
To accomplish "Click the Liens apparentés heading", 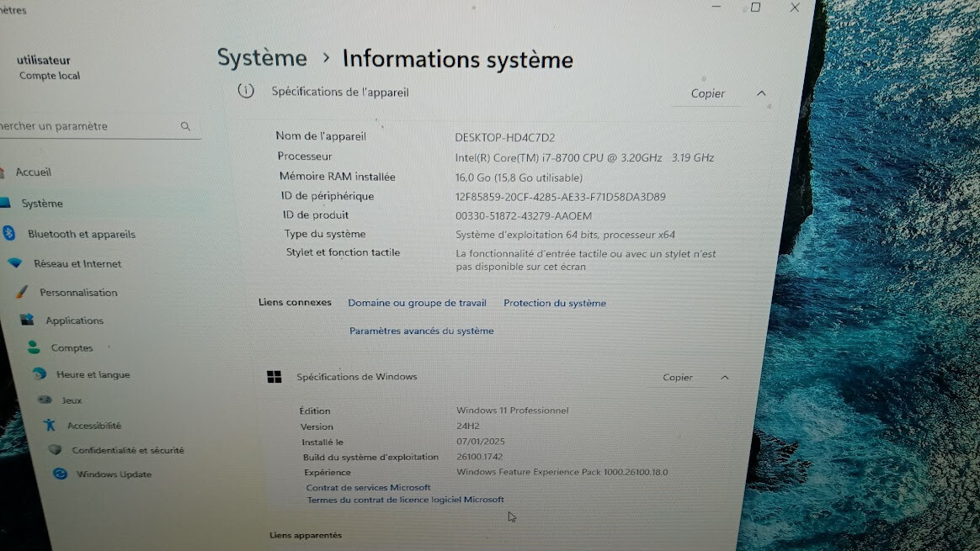I will [x=306, y=535].
